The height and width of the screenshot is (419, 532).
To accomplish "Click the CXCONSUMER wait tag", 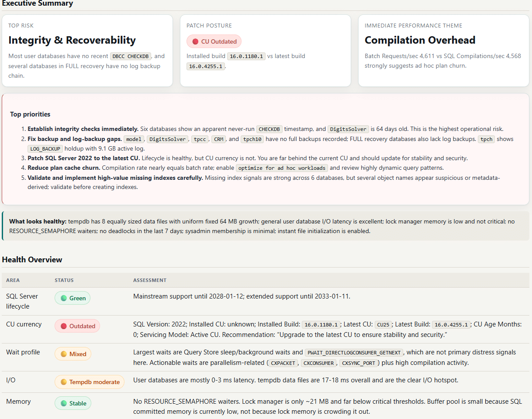I will tap(319, 363).
